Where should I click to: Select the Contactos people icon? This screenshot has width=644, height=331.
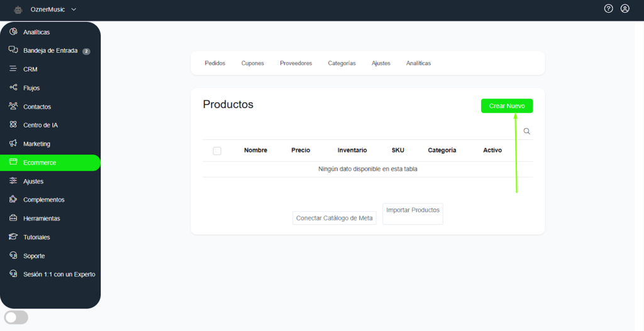(13, 106)
